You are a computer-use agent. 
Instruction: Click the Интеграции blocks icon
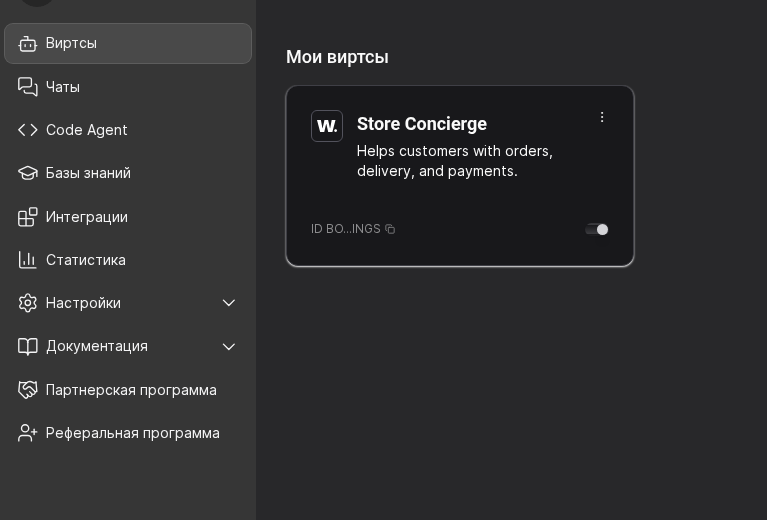click(27, 217)
